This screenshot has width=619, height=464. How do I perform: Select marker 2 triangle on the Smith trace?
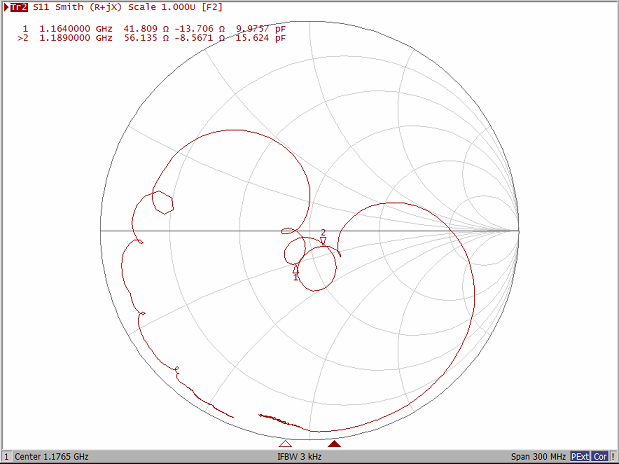coord(323,240)
